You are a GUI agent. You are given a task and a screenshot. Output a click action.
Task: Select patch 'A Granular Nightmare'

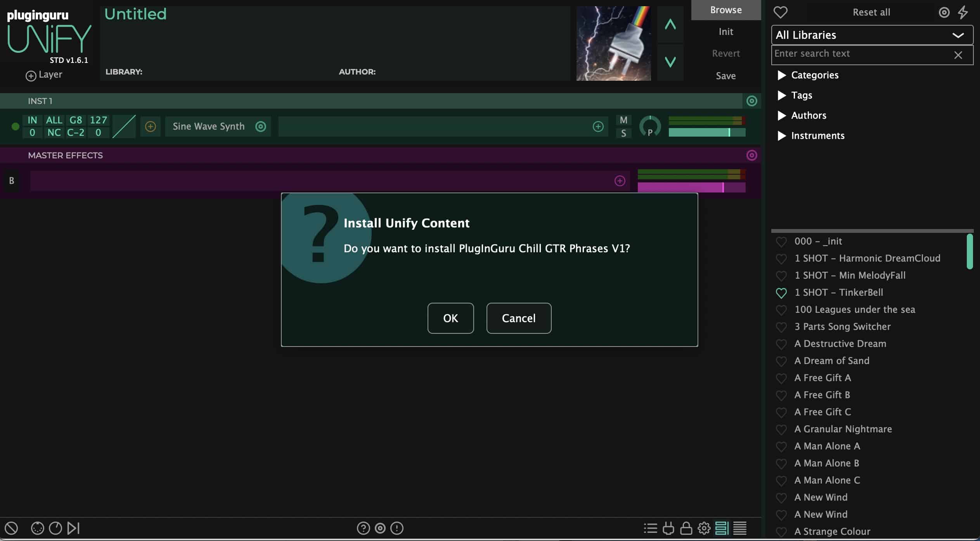click(843, 429)
